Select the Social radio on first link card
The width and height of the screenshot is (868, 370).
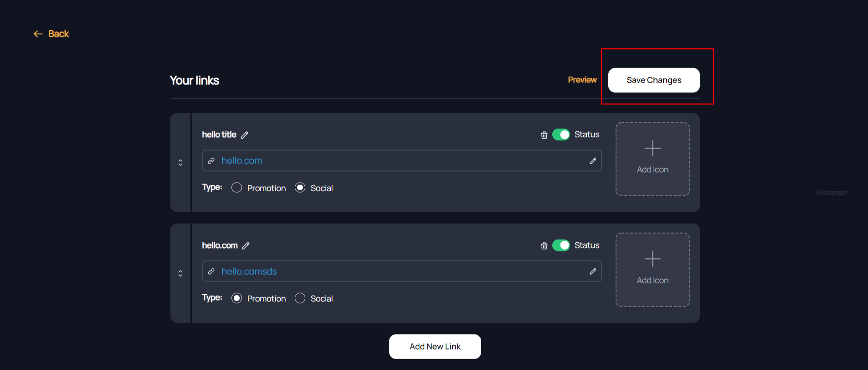click(x=300, y=188)
